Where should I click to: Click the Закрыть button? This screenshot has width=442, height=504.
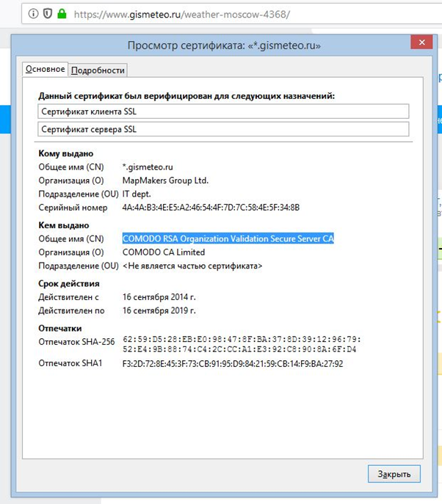point(394,474)
